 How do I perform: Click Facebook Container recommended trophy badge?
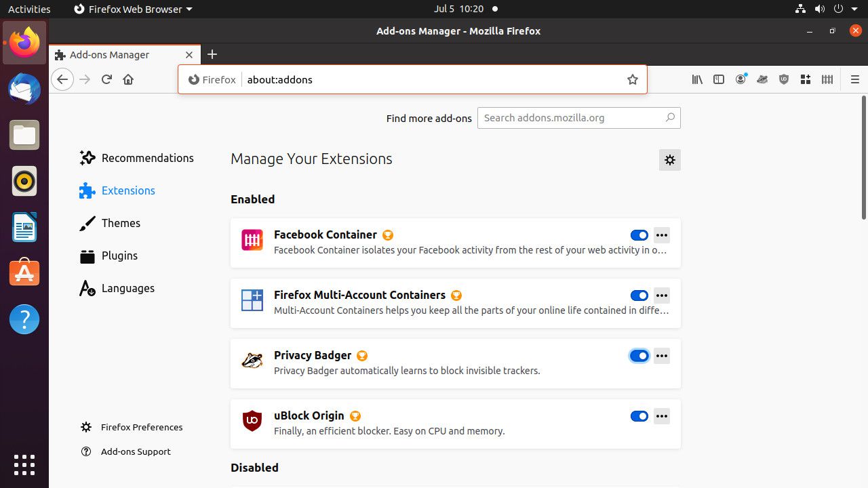(x=387, y=235)
